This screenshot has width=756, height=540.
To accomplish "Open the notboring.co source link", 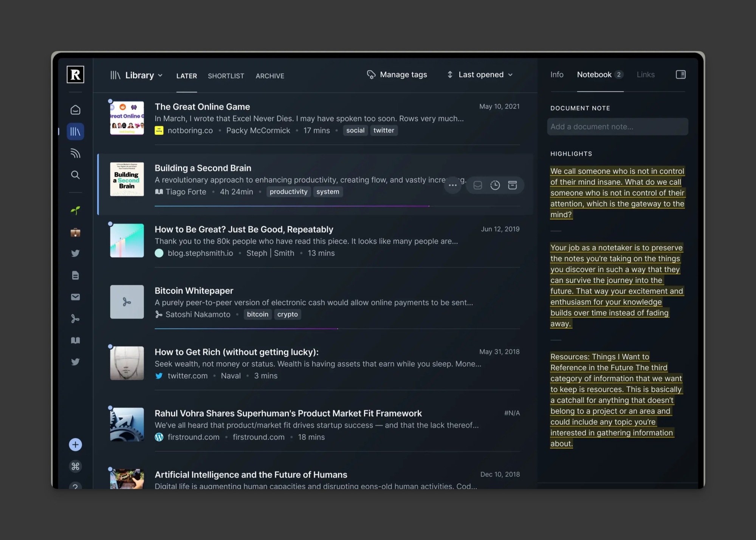I will tap(190, 130).
